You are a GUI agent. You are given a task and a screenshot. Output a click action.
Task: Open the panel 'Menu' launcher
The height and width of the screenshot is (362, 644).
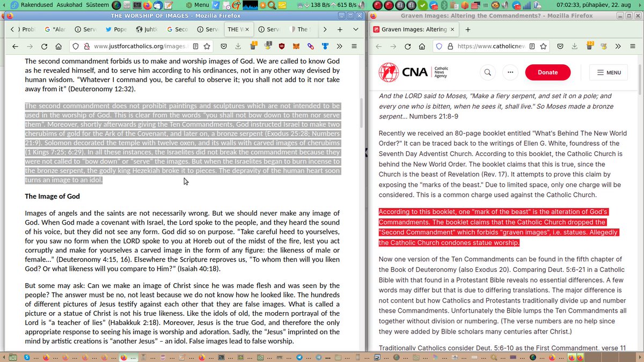pos(196,5)
